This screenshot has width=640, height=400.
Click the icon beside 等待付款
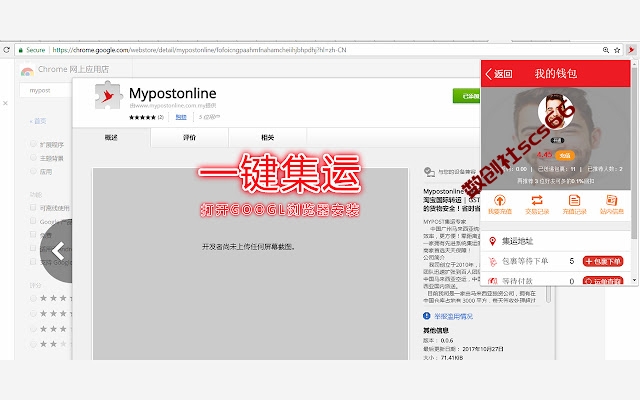493,281
